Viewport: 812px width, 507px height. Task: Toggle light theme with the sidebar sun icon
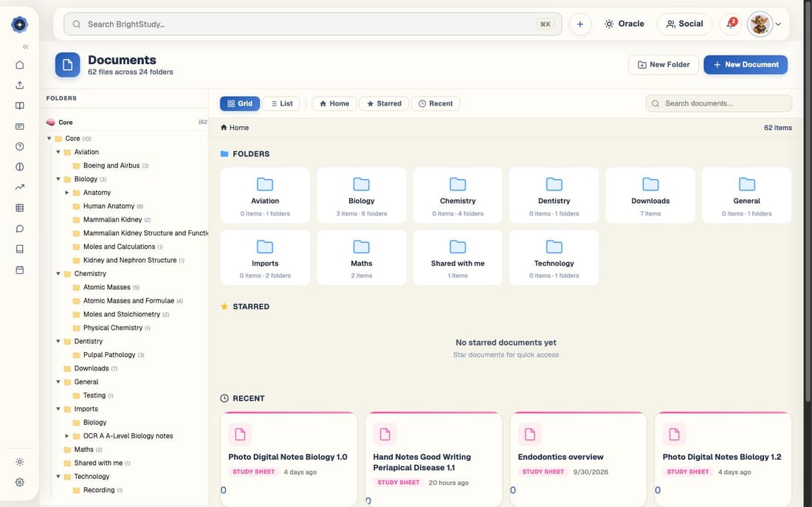[x=20, y=462]
